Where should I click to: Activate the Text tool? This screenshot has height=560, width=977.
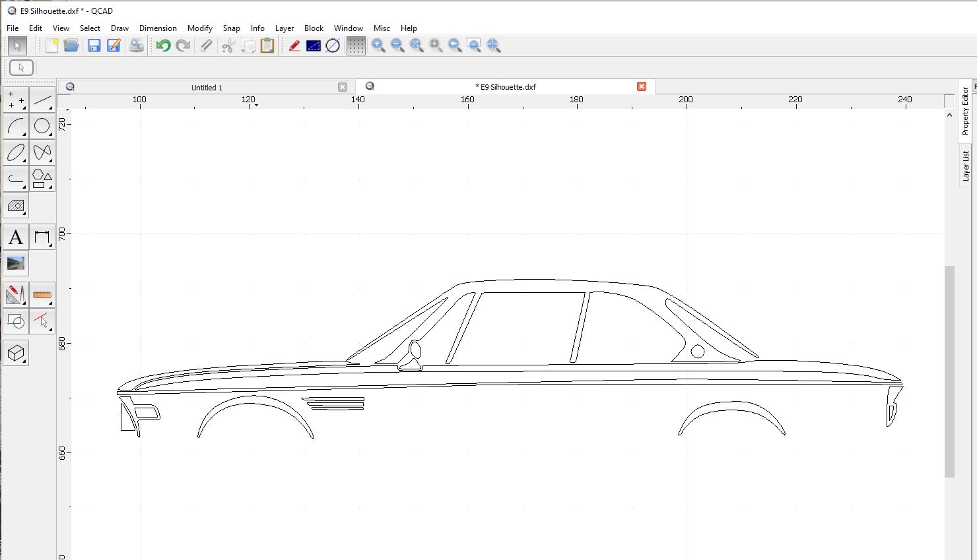coord(16,237)
